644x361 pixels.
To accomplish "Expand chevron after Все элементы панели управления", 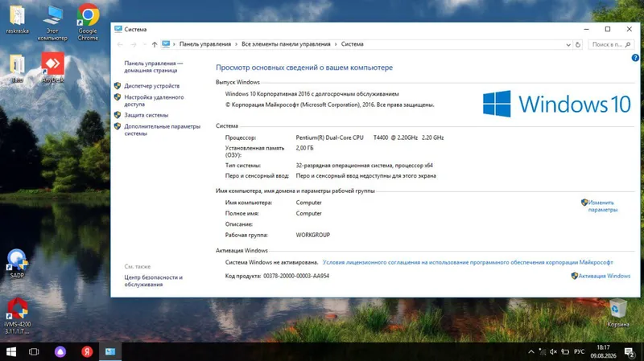I will tap(336, 44).
